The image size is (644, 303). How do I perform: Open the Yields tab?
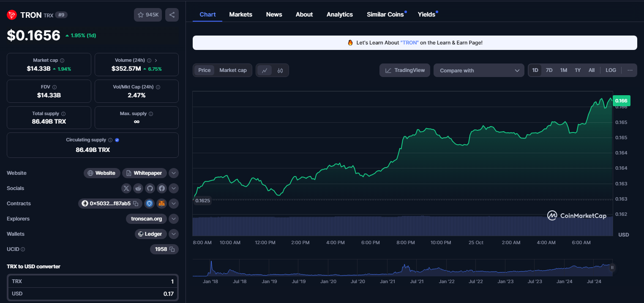(427, 14)
